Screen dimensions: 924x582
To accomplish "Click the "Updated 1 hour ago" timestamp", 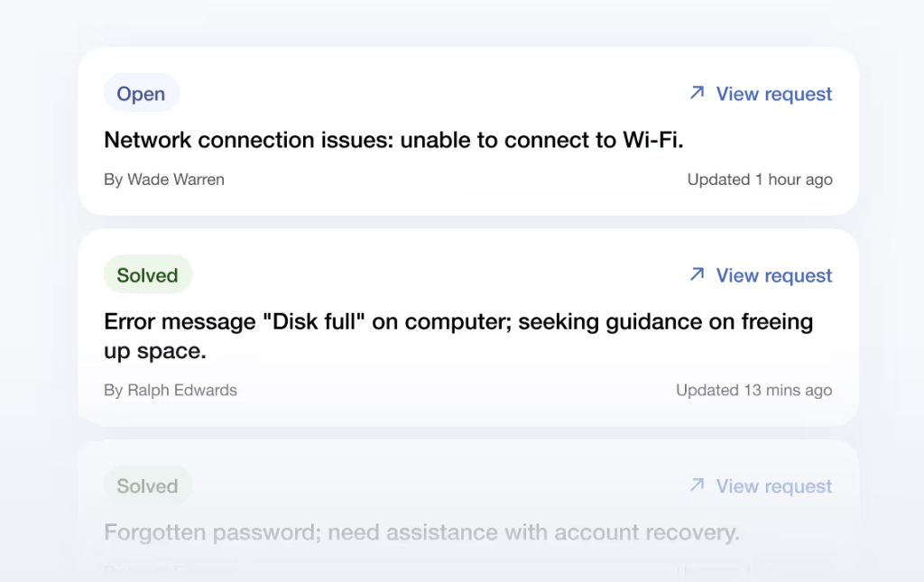I will pos(760,180).
